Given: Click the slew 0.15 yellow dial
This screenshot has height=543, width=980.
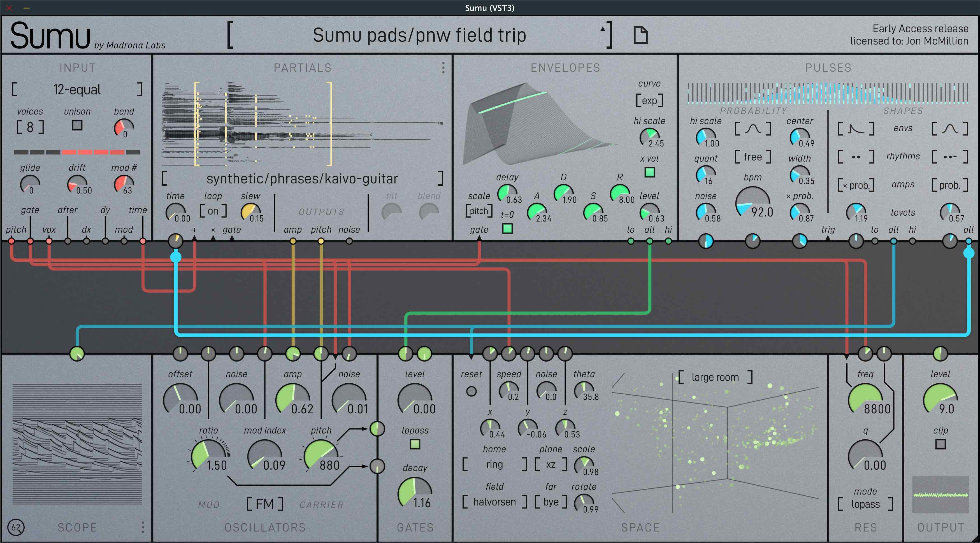Looking at the screenshot, I should pos(250,212).
